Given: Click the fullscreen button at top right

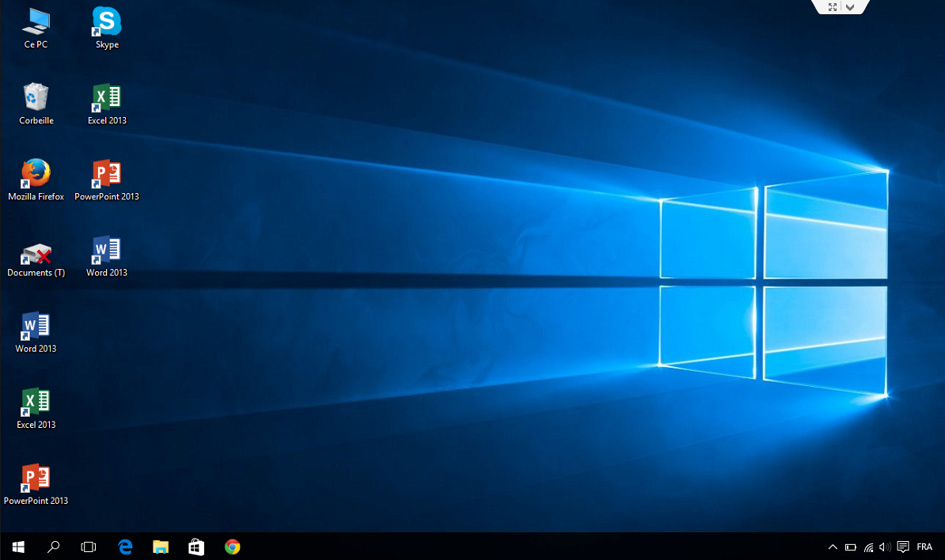Looking at the screenshot, I should coord(831,7).
